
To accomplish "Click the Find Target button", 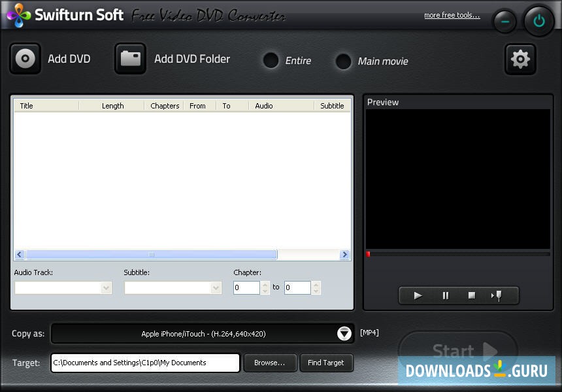I will coord(326,363).
